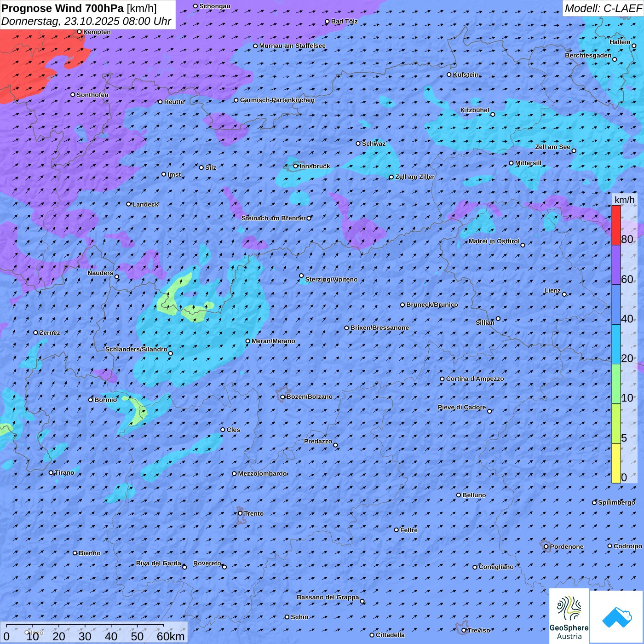Click the Bozen/Bolzano city label
Viewport: 644px width, 644px height.
click(309, 397)
